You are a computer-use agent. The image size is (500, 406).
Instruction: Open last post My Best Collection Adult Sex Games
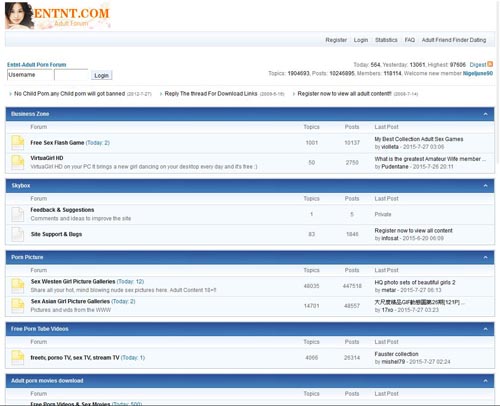tap(419, 139)
